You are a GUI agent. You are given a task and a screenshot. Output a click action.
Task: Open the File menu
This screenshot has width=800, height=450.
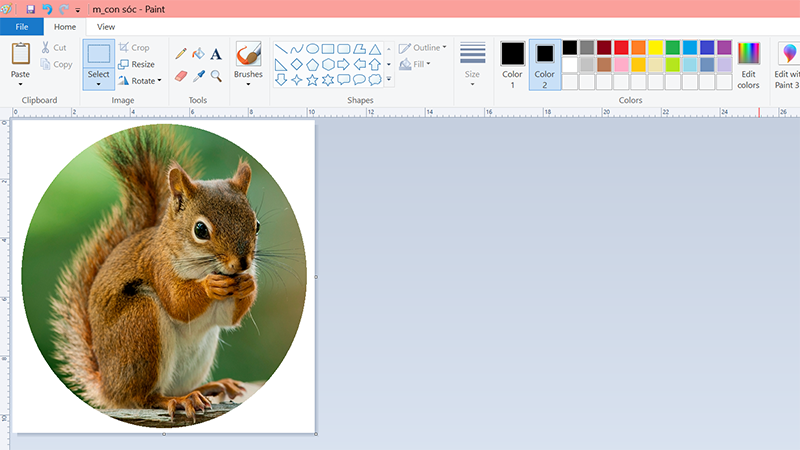(x=21, y=27)
